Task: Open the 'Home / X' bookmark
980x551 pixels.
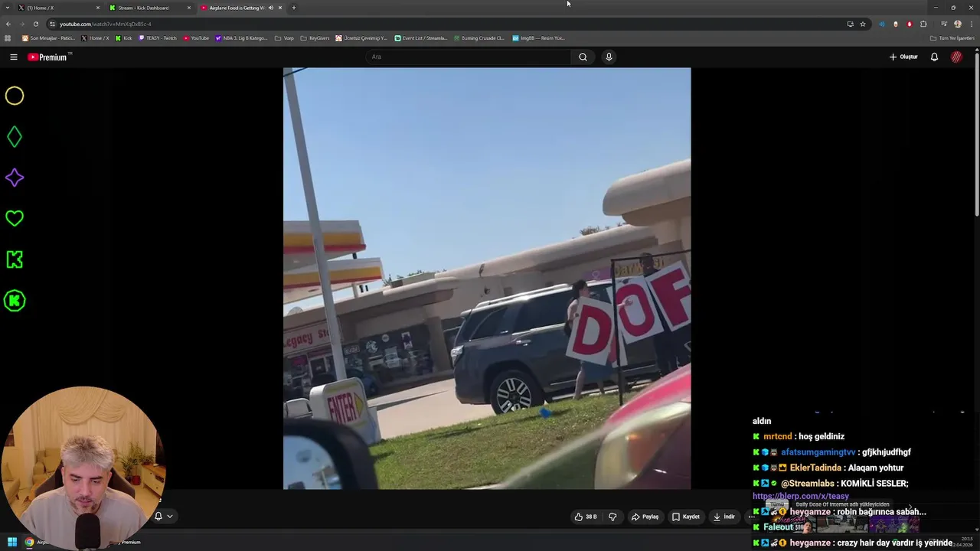Action: click(95, 38)
